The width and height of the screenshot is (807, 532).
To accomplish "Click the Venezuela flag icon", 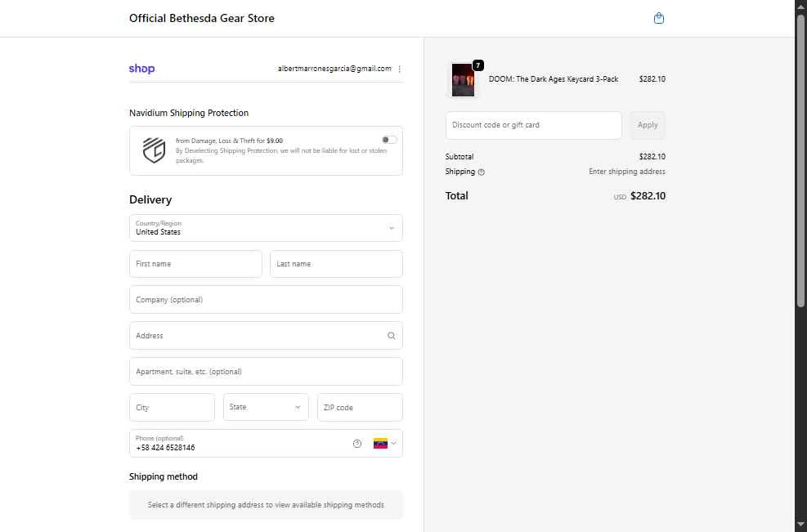I will click(x=380, y=444).
